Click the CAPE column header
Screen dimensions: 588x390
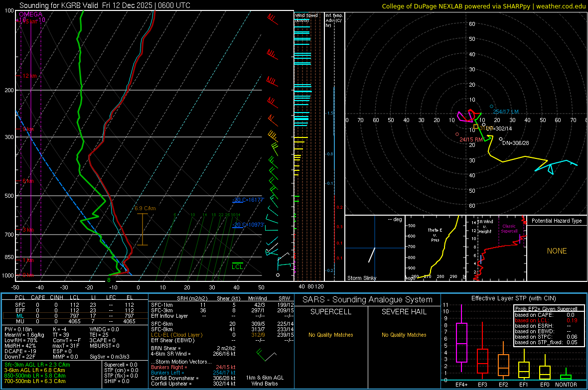[38, 297]
